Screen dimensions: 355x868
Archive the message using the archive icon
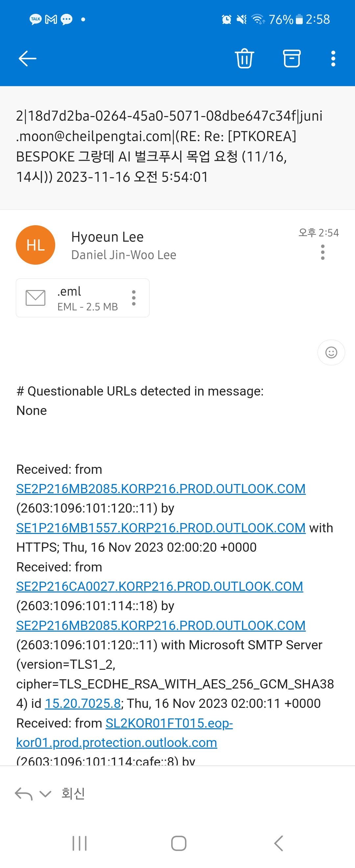291,59
